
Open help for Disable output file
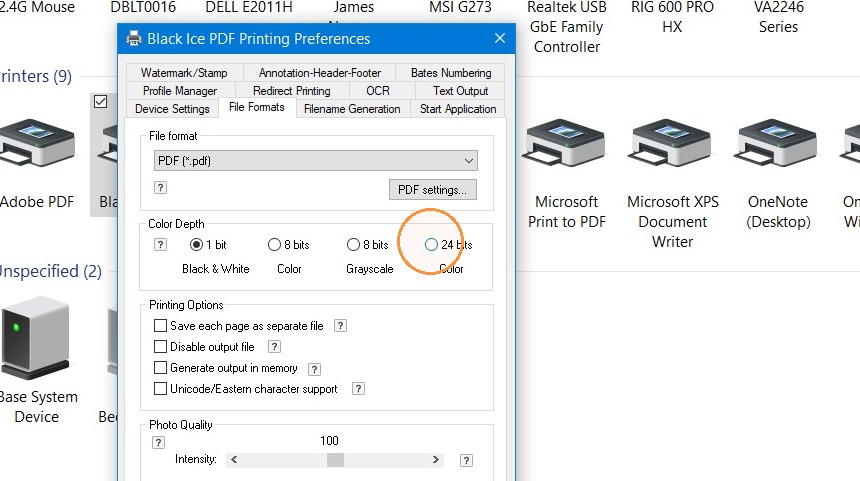pos(274,347)
